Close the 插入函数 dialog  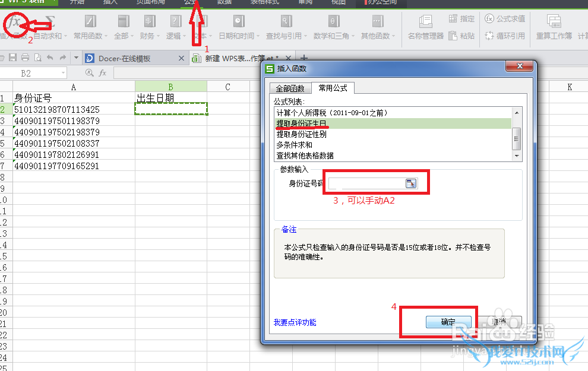click(519, 66)
